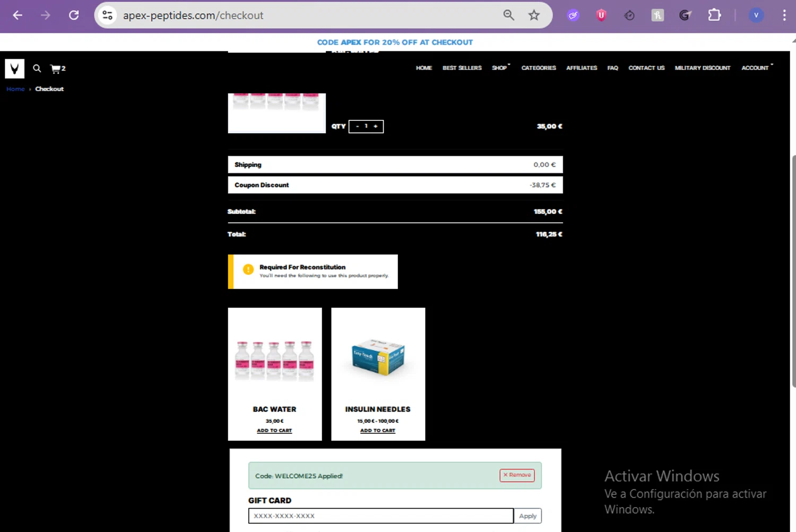
Task: Expand the SHOP dropdown menu
Action: pos(500,68)
